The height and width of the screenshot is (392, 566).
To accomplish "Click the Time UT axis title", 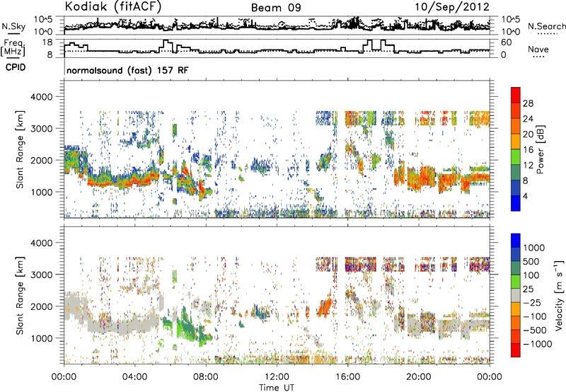I will tap(277, 388).
